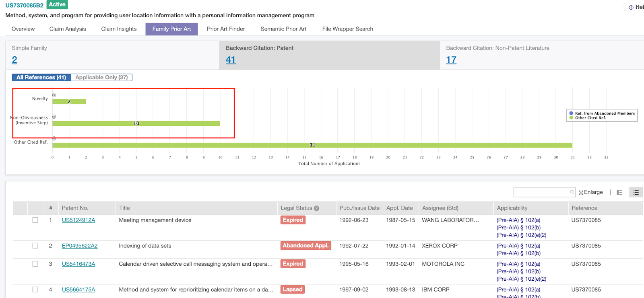This screenshot has height=298, width=644.
Task: Check the box for row US5664175A
Action: (35, 290)
